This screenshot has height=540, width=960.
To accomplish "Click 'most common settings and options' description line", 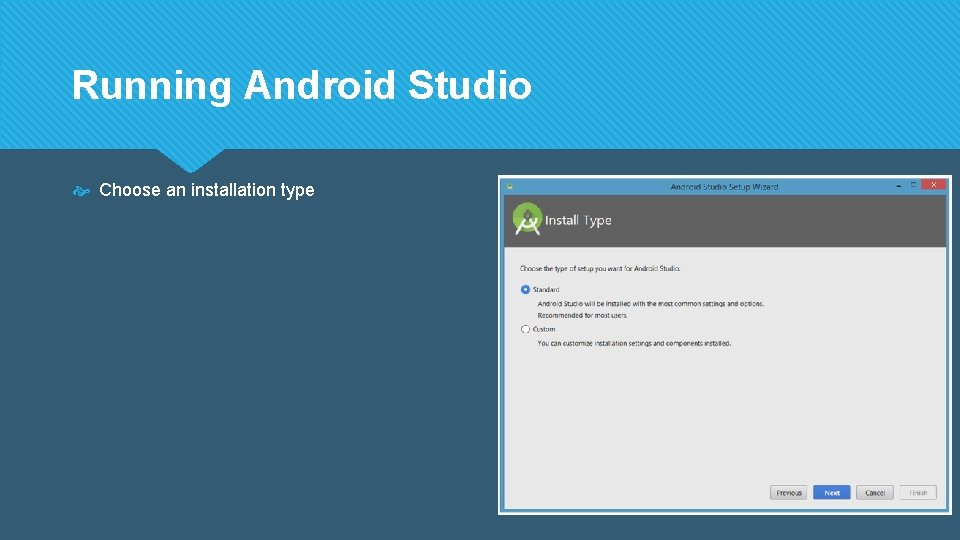I will 651,304.
